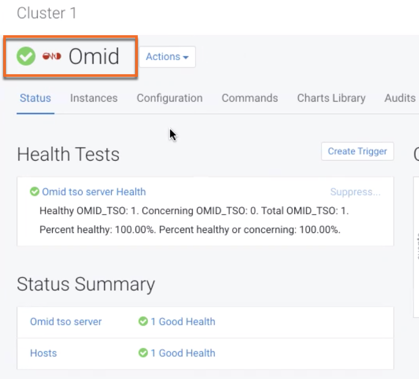Screen dimensions: 419x379
Task: Switch to the Status tab
Action: (35, 98)
